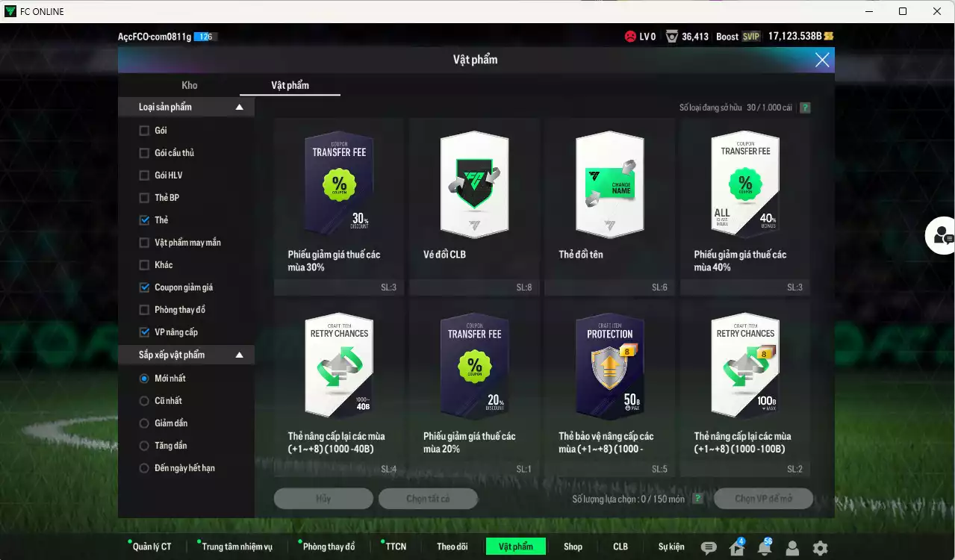
Task: Select the Đến ngày hết hạn radio option
Action: coord(143,468)
